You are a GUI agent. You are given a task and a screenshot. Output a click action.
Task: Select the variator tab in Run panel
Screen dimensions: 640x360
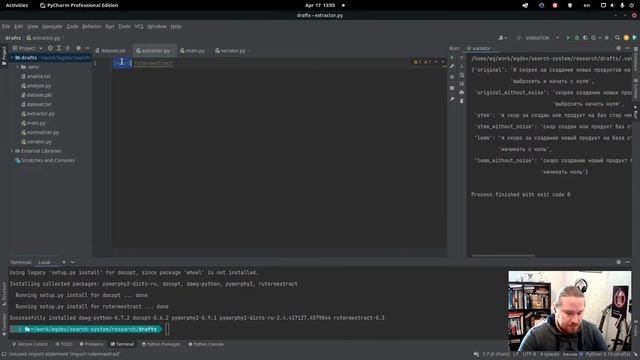(x=481, y=48)
